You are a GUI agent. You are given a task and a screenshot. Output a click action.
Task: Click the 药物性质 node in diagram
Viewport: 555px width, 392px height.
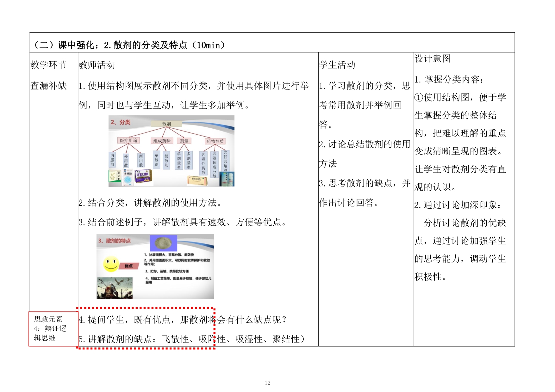pyautogui.click(x=215, y=141)
